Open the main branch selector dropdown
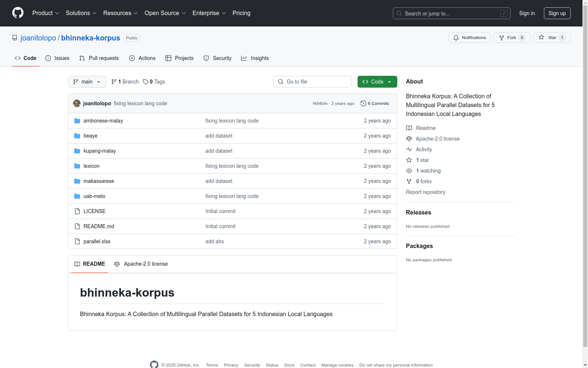The height and width of the screenshot is (368, 588). point(87,82)
